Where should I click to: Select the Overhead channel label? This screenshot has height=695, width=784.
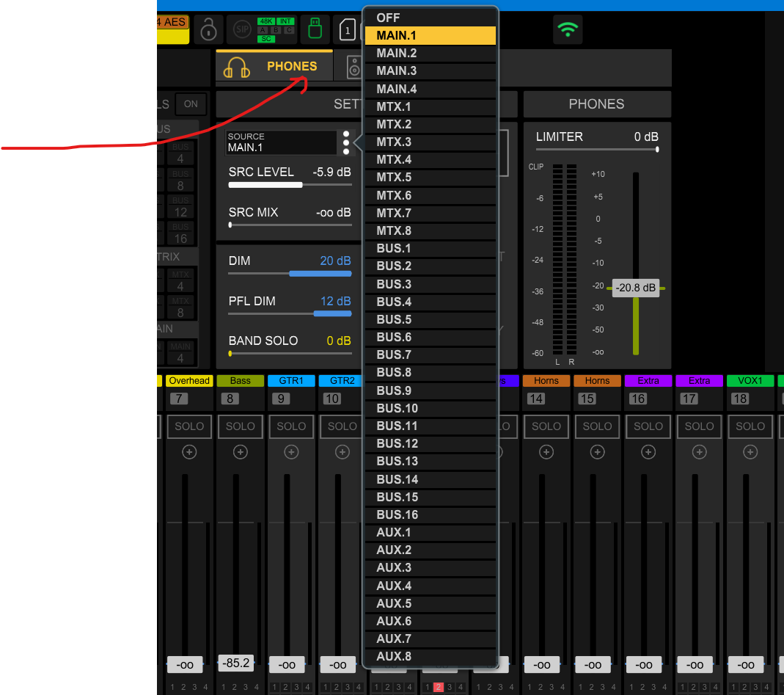pyautogui.click(x=189, y=381)
